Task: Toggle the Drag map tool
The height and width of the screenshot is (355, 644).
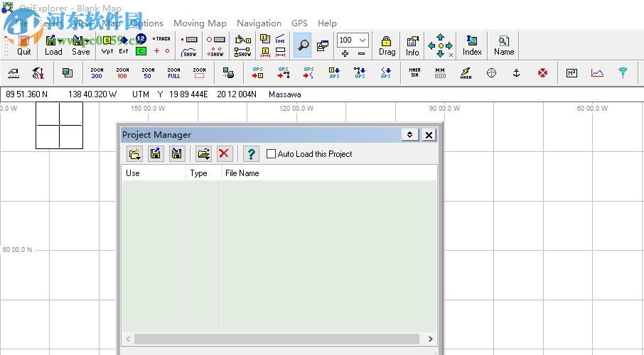Action: point(387,45)
